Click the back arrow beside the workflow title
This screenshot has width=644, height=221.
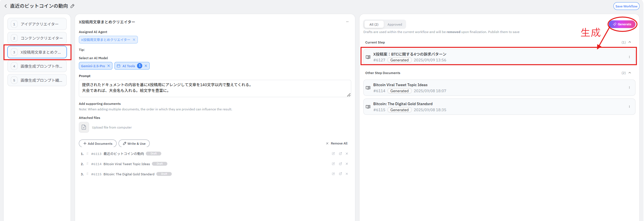pyautogui.click(x=6, y=6)
